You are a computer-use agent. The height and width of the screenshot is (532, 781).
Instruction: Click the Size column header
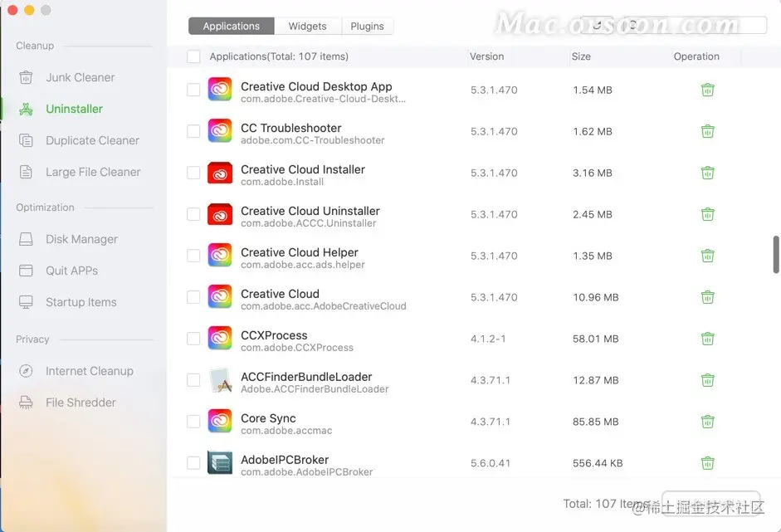pyautogui.click(x=581, y=56)
